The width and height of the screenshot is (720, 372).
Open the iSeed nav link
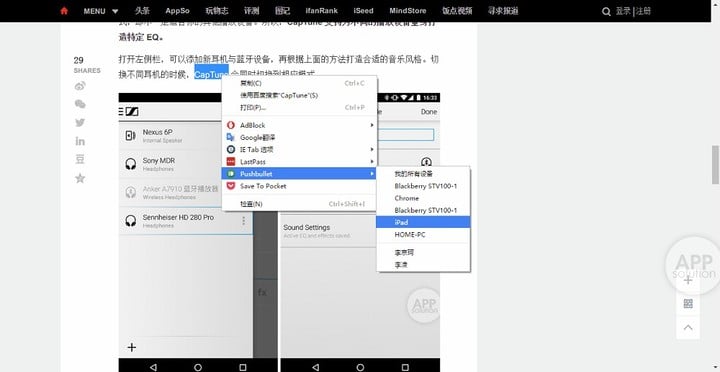pos(363,11)
